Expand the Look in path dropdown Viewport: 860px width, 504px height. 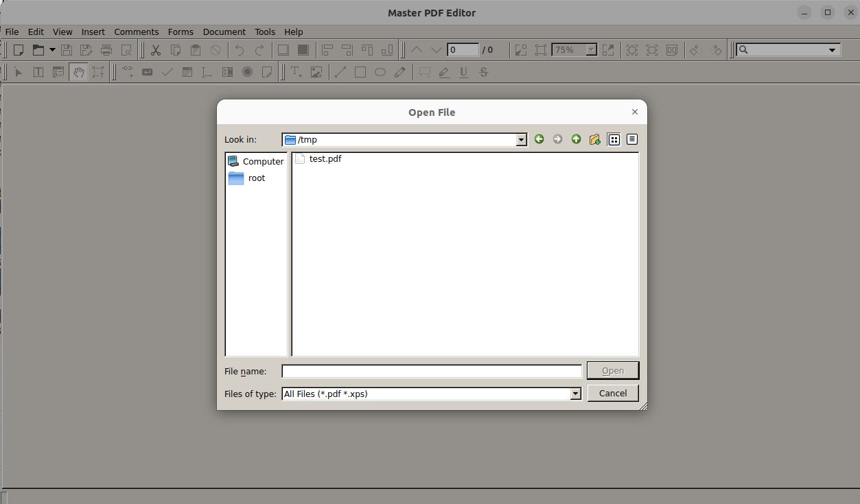coord(522,140)
